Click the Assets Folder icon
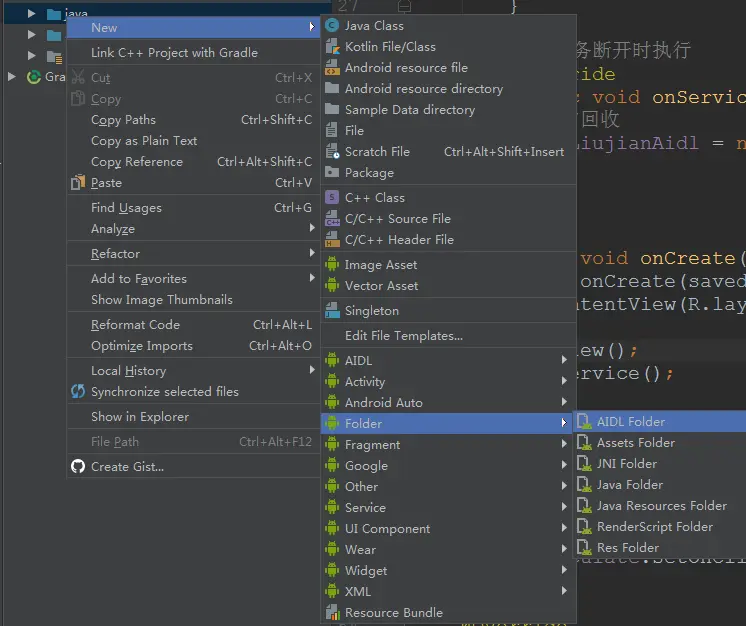The width and height of the screenshot is (746, 626). click(x=585, y=442)
